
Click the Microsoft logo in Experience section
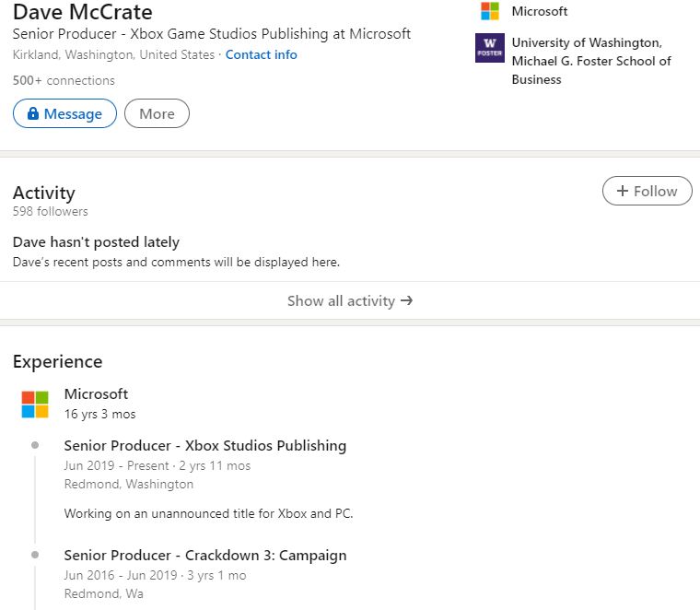35,405
